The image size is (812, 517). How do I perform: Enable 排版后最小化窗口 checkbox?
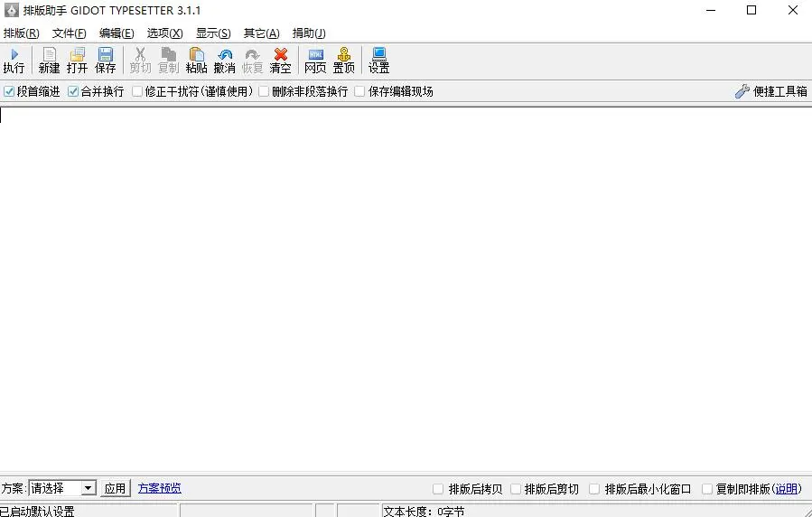[x=594, y=489]
